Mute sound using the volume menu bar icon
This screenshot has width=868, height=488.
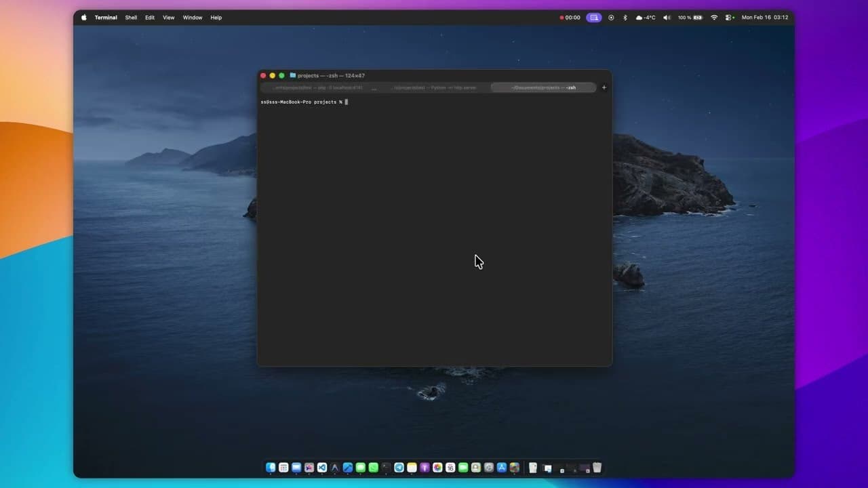pos(667,18)
